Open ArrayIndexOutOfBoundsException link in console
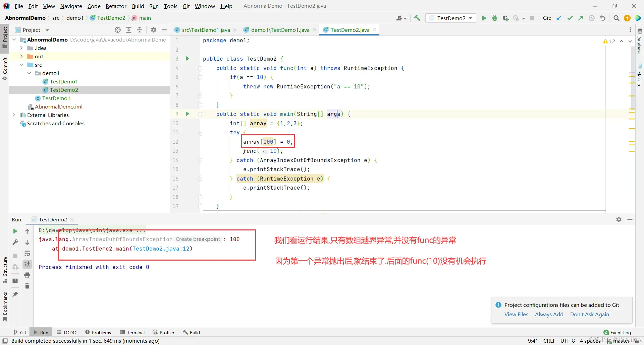Viewport: 644px width, 345px height. 122,239
